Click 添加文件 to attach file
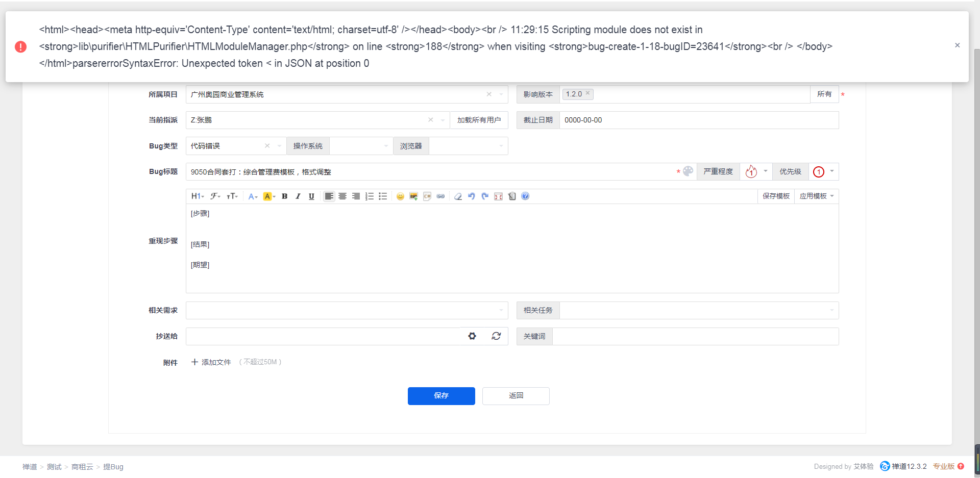Screen dimensions: 980x478 211,362
